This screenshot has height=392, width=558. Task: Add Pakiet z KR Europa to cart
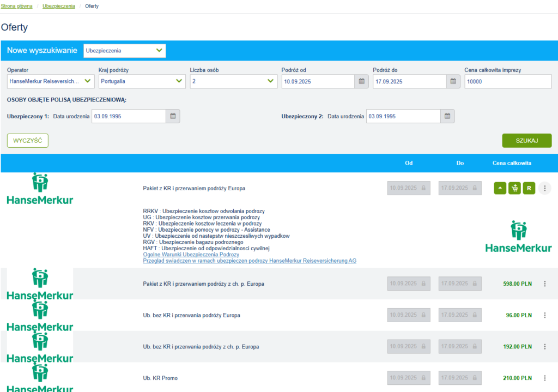click(514, 188)
